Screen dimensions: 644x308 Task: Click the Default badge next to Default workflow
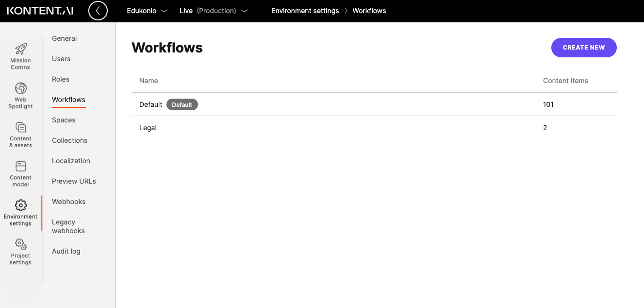[x=182, y=104]
